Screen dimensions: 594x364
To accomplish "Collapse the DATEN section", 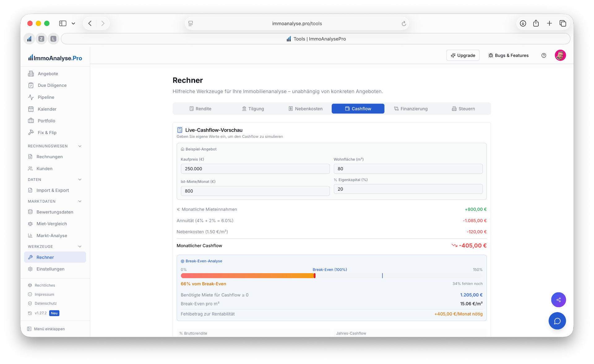I will click(x=80, y=180).
